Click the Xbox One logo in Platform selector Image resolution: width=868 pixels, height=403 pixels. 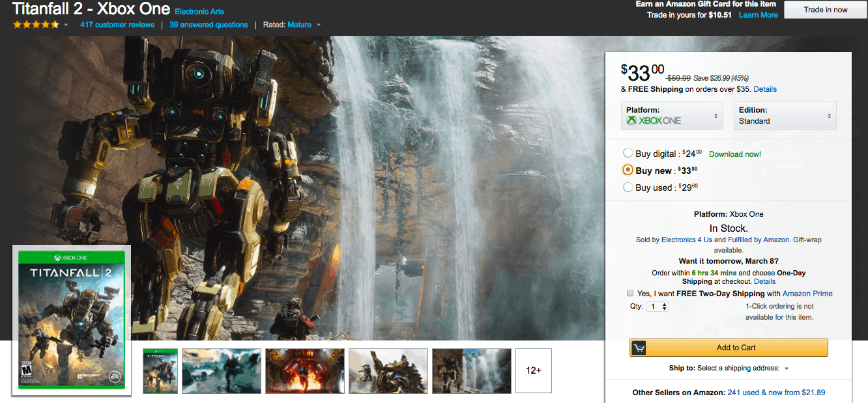coord(654,120)
